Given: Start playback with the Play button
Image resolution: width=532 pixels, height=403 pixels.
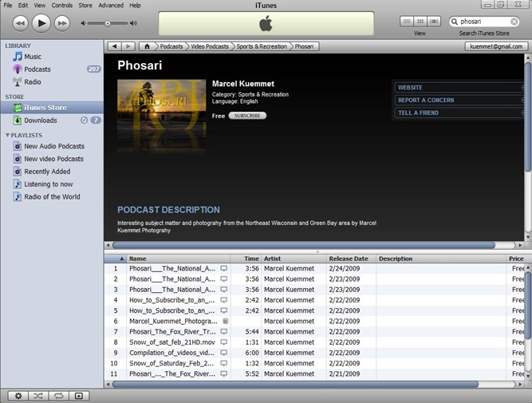Looking at the screenshot, I should pyautogui.click(x=41, y=23).
